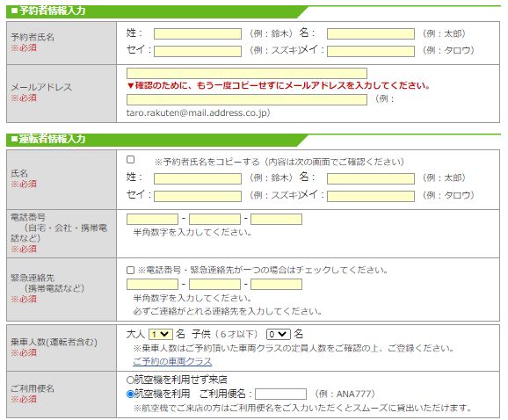Image resolution: width=508 pixels, height=420 pixels.
Task: Click the driver 姓 input field
Action: coord(198,178)
